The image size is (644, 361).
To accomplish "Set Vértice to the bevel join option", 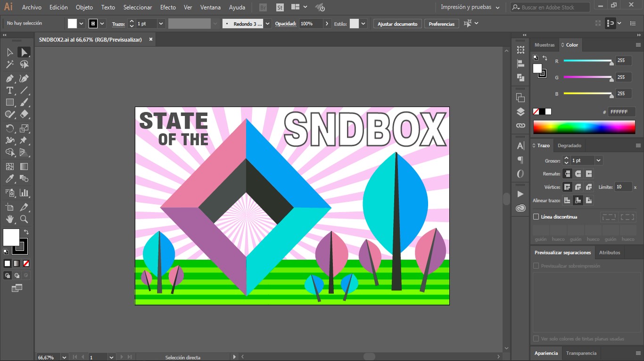I will pos(588,187).
